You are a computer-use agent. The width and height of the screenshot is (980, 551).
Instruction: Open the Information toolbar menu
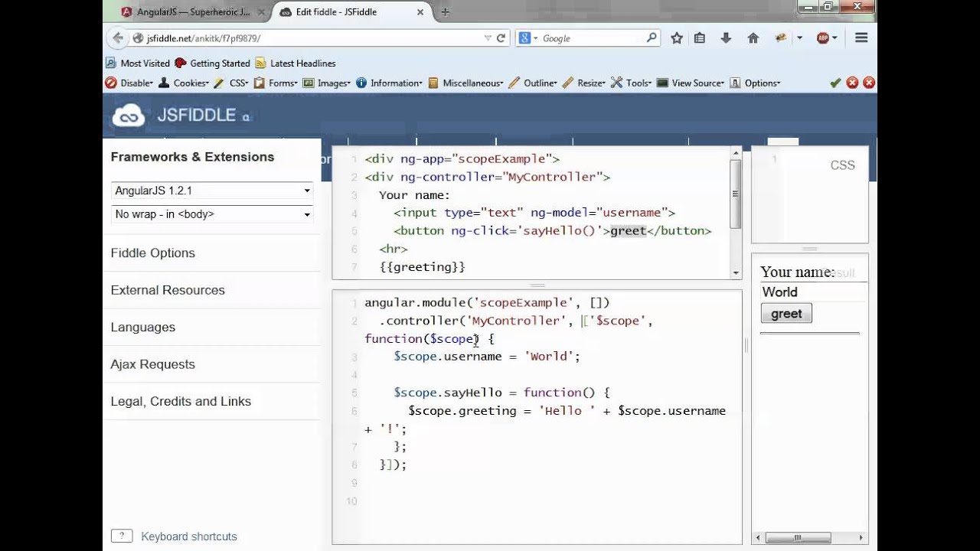point(389,83)
